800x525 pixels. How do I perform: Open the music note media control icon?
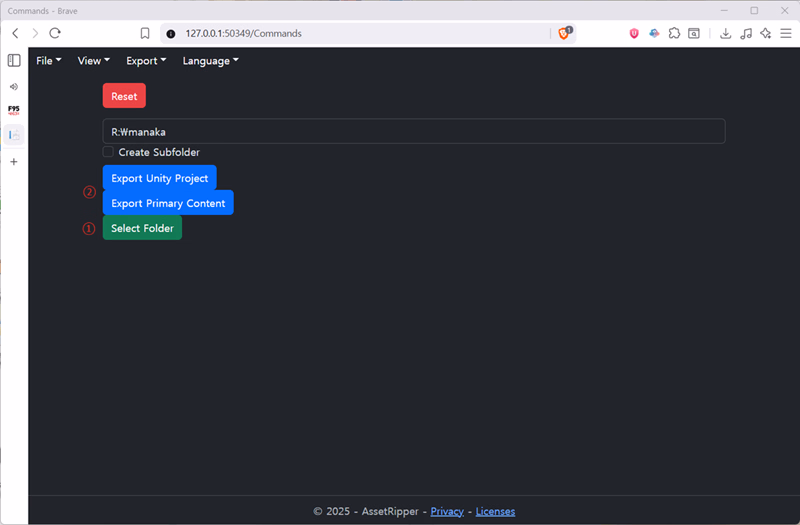click(746, 33)
